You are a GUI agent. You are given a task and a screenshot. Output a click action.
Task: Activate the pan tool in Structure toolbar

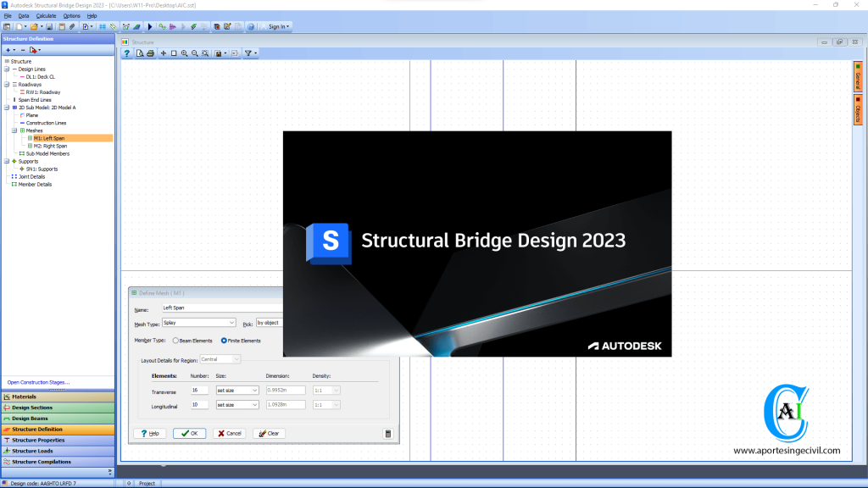tap(164, 53)
